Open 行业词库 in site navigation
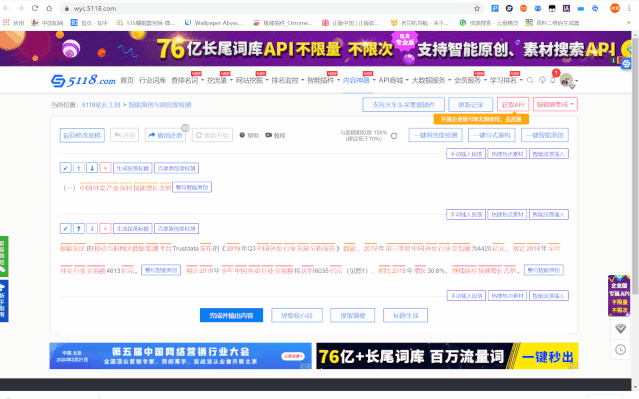This screenshot has width=639, height=399. coord(152,80)
